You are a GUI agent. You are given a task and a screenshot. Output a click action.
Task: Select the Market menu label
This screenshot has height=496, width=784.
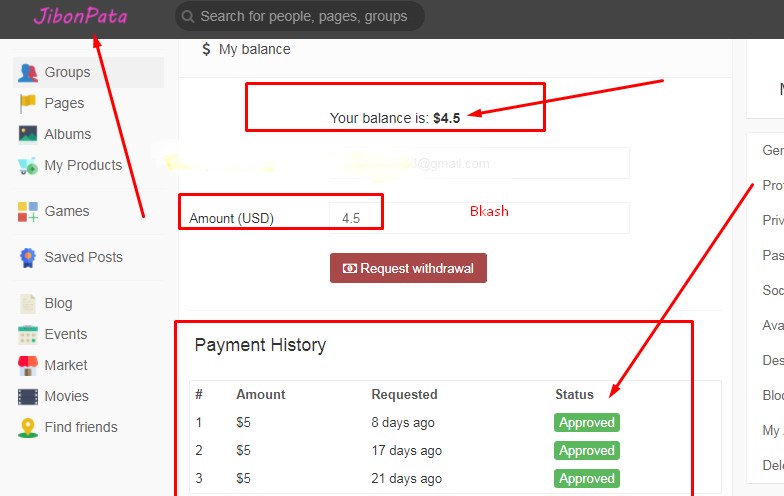point(66,365)
